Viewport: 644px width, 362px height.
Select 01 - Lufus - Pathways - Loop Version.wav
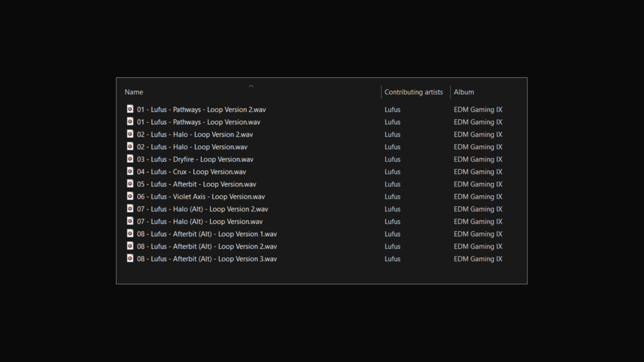click(x=198, y=122)
